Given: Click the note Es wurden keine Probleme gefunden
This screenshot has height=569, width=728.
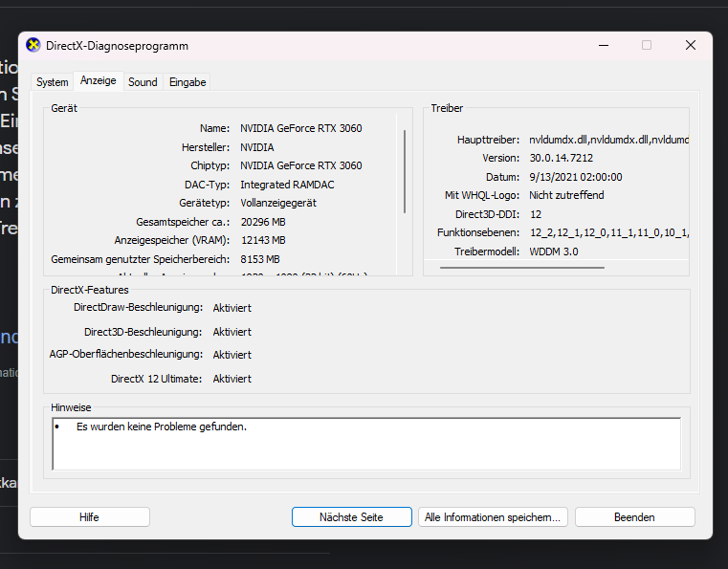Looking at the screenshot, I should pos(162,427).
